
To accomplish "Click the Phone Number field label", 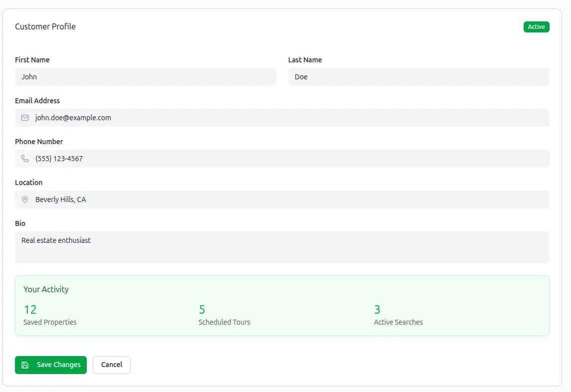I will [x=39, y=142].
